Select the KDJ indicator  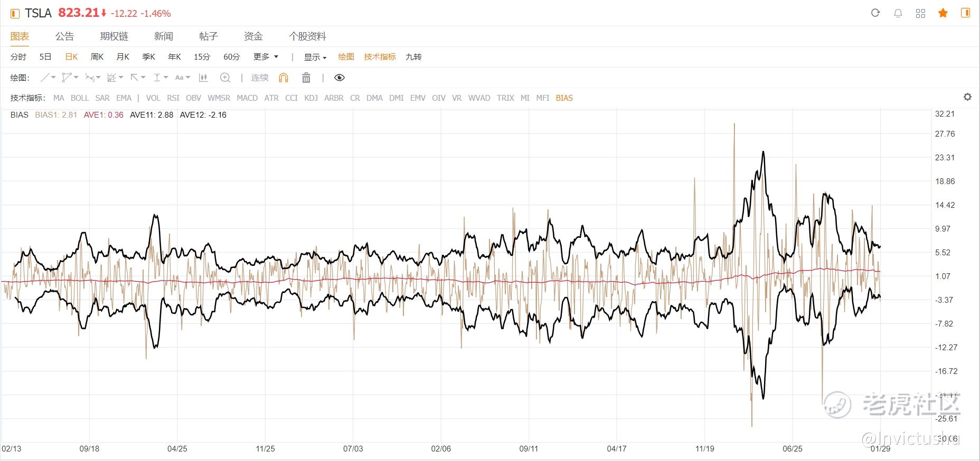311,98
